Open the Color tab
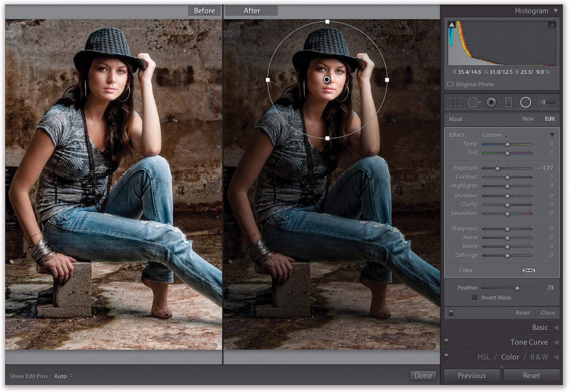 (x=510, y=357)
